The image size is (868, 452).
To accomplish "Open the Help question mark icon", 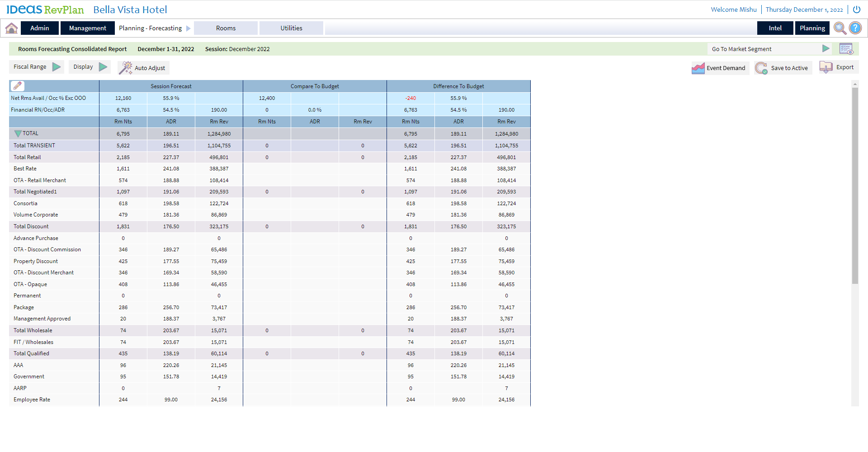I will click(855, 28).
